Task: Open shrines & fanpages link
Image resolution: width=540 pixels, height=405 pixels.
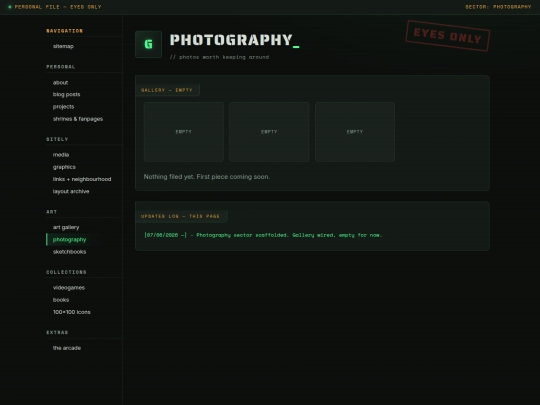Action: 78,119
